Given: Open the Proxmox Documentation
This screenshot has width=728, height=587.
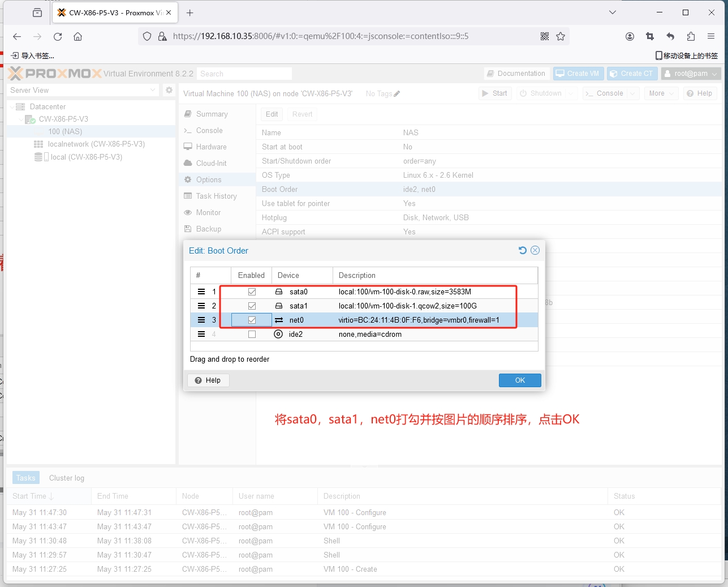Looking at the screenshot, I should point(516,74).
